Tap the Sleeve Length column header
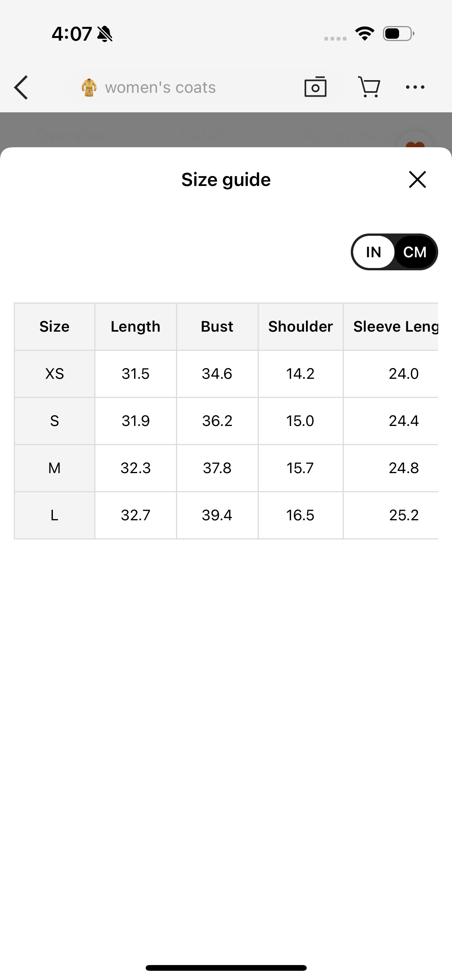 [x=395, y=326]
